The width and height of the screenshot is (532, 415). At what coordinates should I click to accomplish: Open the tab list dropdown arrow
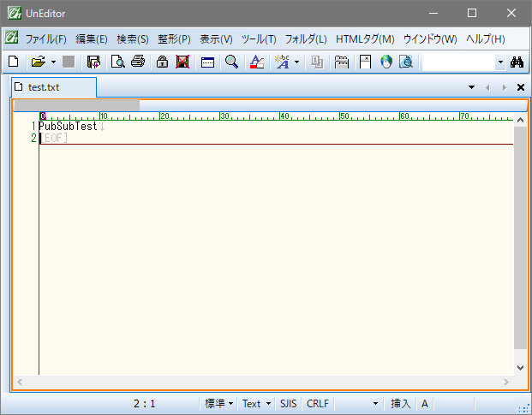click(x=471, y=87)
